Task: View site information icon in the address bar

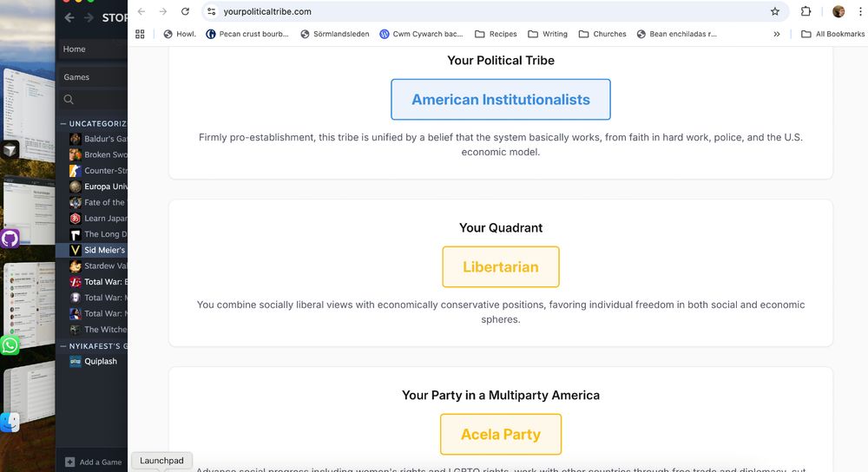Action: tap(211, 11)
